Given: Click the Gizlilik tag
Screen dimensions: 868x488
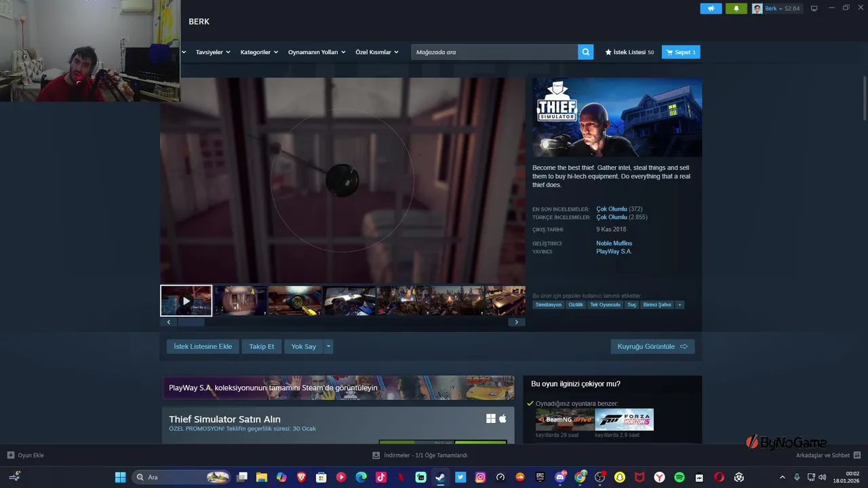Looking at the screenshot, I should 576,305.
